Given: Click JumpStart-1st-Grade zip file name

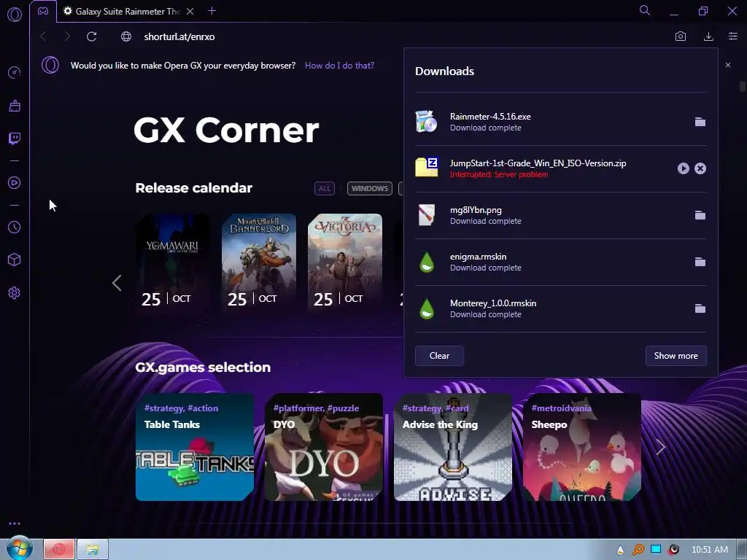Looking at the screenshot, I should [x=538, y=163].
